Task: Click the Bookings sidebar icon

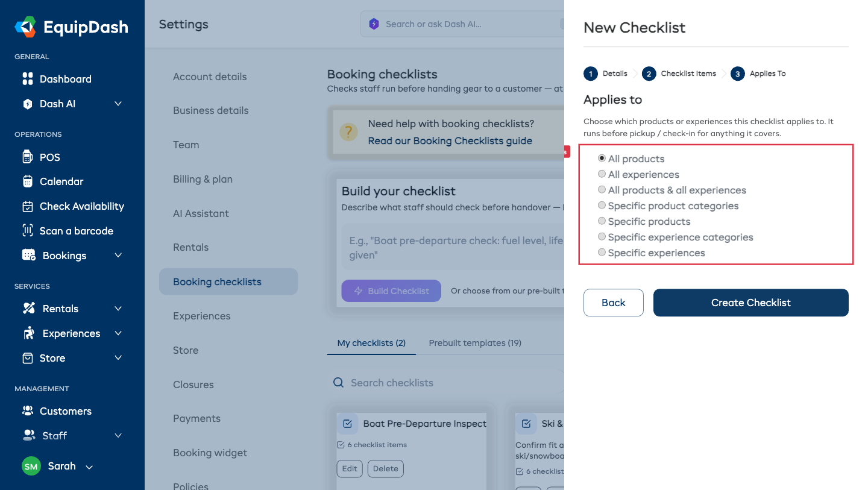Action: [x=28, y=256]
